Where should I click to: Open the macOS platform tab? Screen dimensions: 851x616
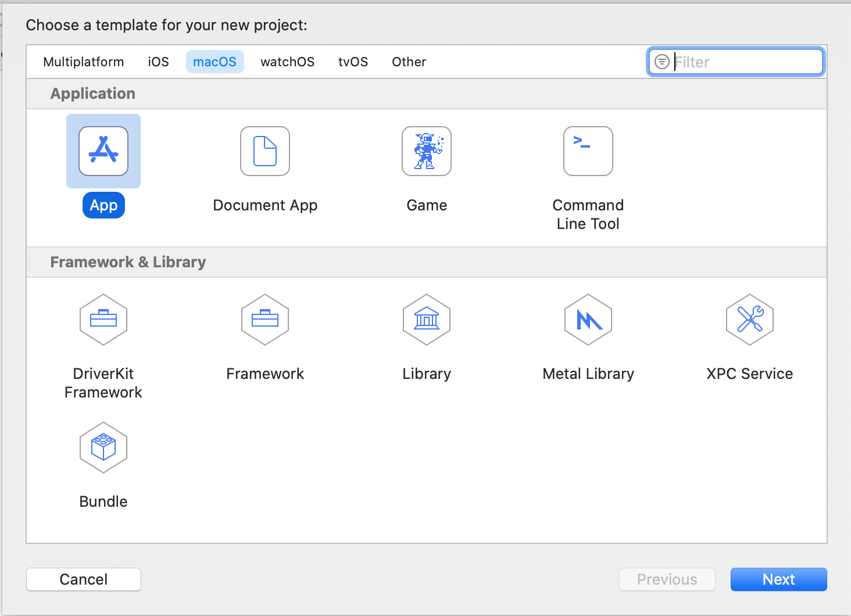click(x=215, y=62)
